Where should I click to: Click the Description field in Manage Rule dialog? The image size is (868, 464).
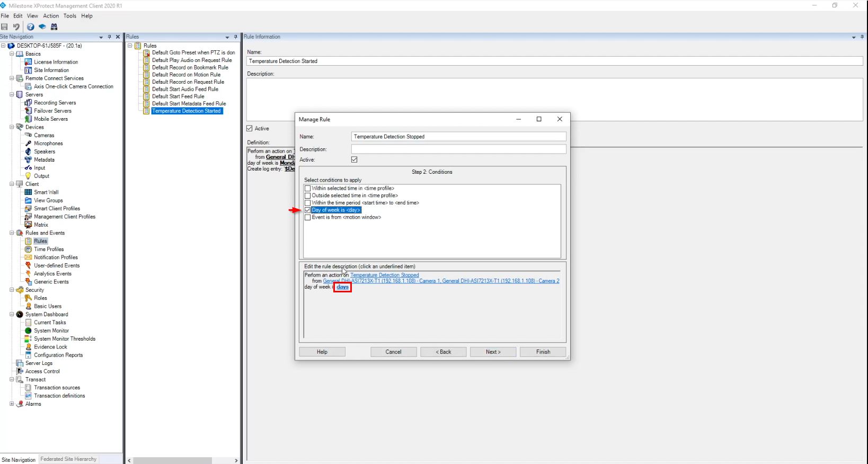click(x=459, y=149)
